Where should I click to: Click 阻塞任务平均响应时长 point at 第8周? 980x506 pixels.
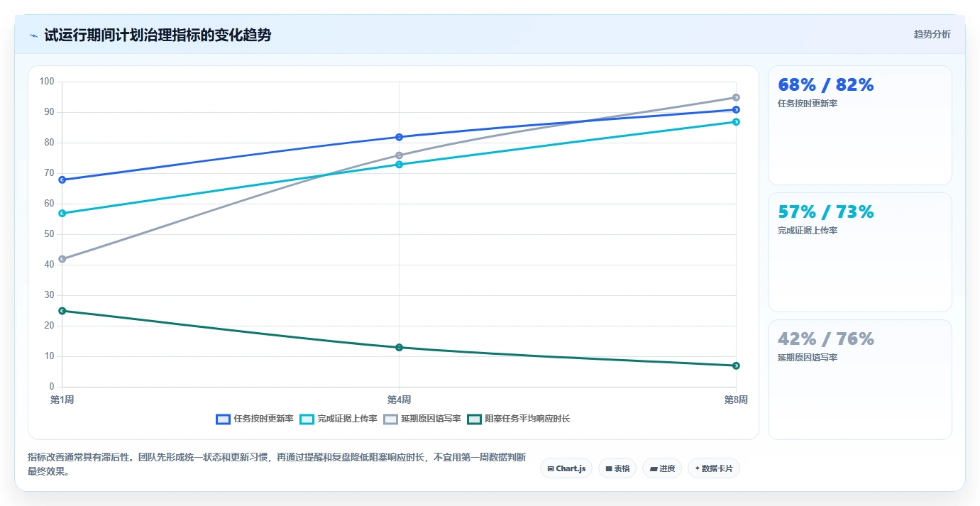736,365
